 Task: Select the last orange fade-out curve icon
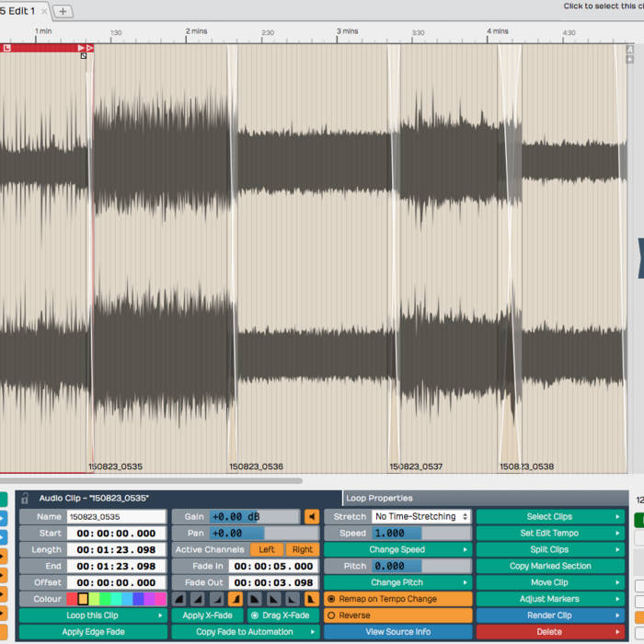pyautogui.click(x=312, y=599)
